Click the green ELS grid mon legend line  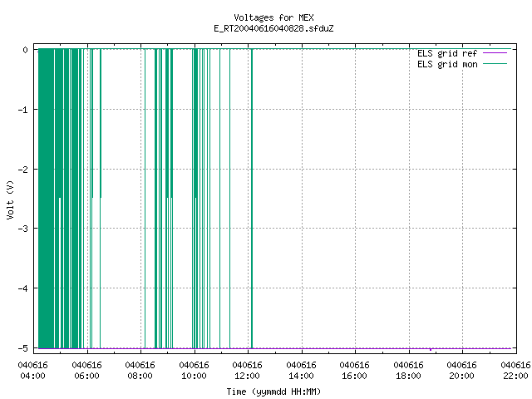click(495, 63)
